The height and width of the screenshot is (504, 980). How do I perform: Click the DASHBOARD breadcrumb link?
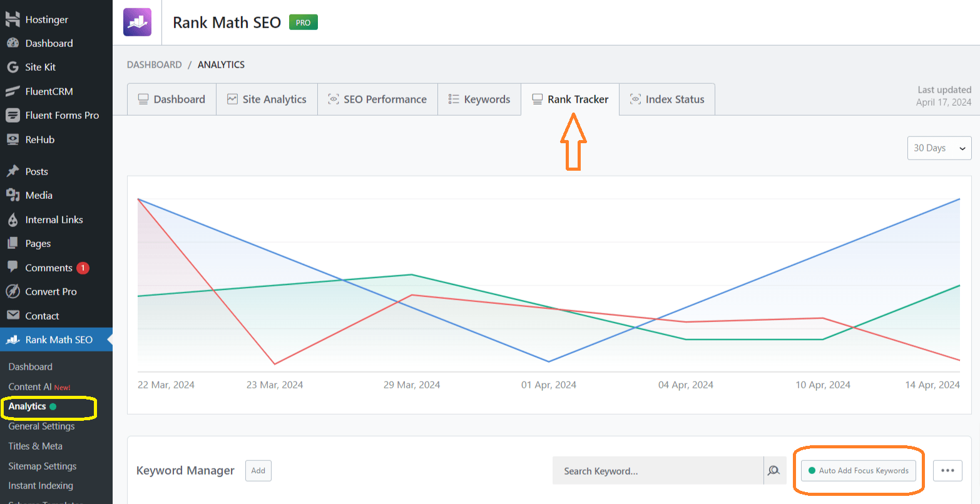tap(154, 64)
